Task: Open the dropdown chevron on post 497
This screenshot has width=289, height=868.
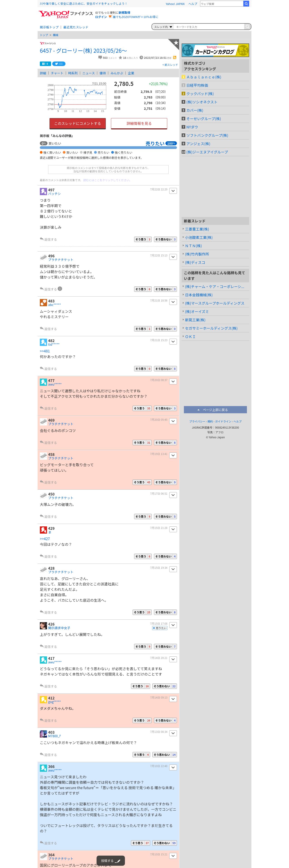Action: tap(173, 191)
